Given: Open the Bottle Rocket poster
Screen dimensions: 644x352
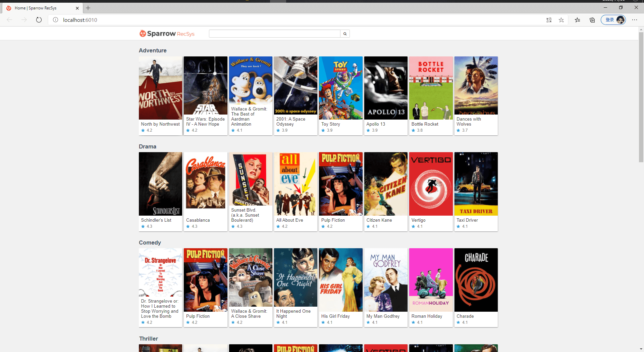Looking at the screenshot, I should (x=431, y=88).
